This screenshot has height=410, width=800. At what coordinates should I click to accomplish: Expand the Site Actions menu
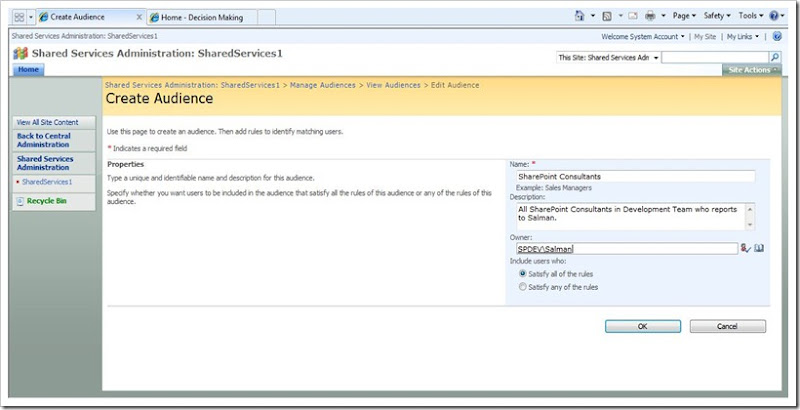tap(751, 70)
